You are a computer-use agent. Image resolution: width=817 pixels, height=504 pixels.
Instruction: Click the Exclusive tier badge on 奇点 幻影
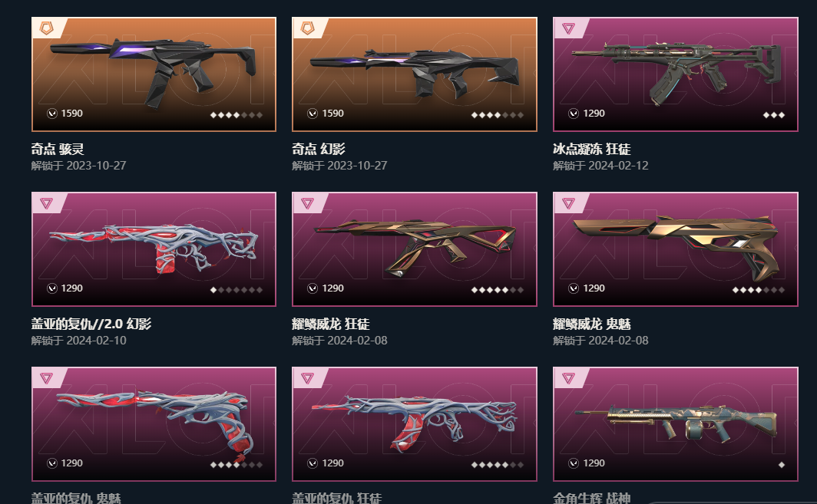click(x=307, y=28)
